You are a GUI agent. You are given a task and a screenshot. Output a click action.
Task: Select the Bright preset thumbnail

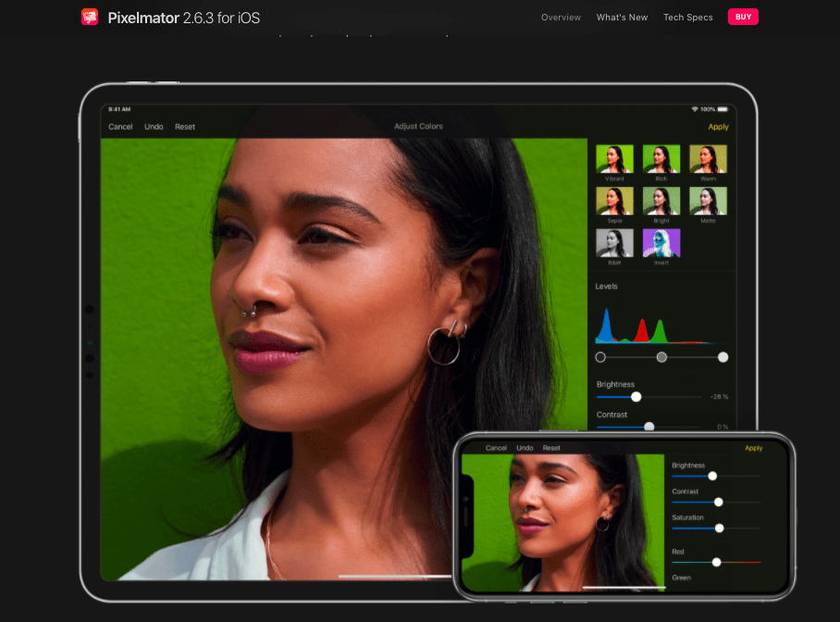coord(661,201)
